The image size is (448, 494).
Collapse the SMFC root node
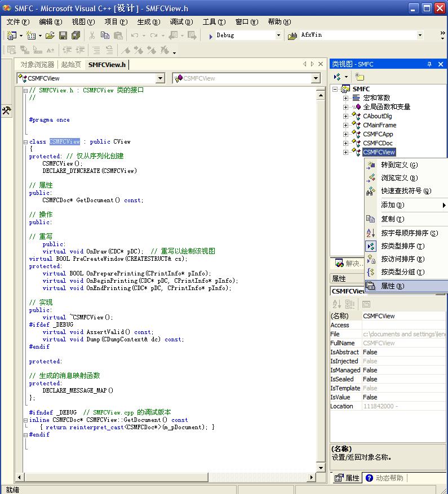tap(335, 89)
